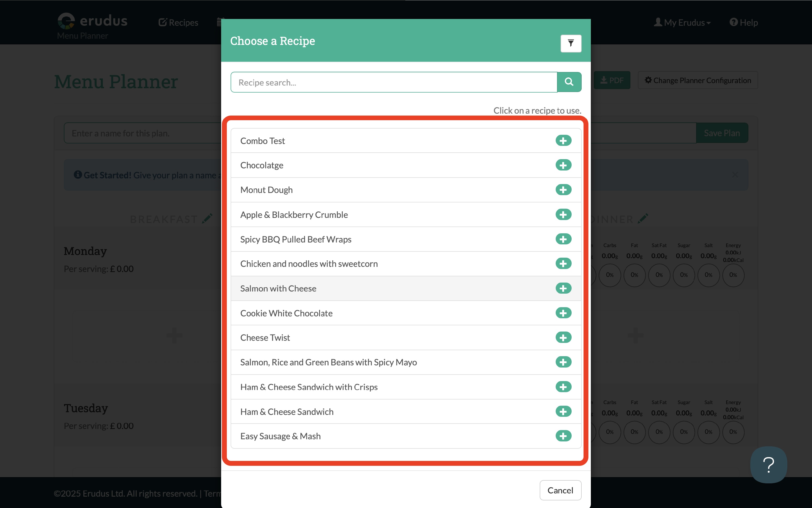Open the floating help question mark widget
Image resolution: width=812 pixels, height=508 pixels.
pos(768,465)
